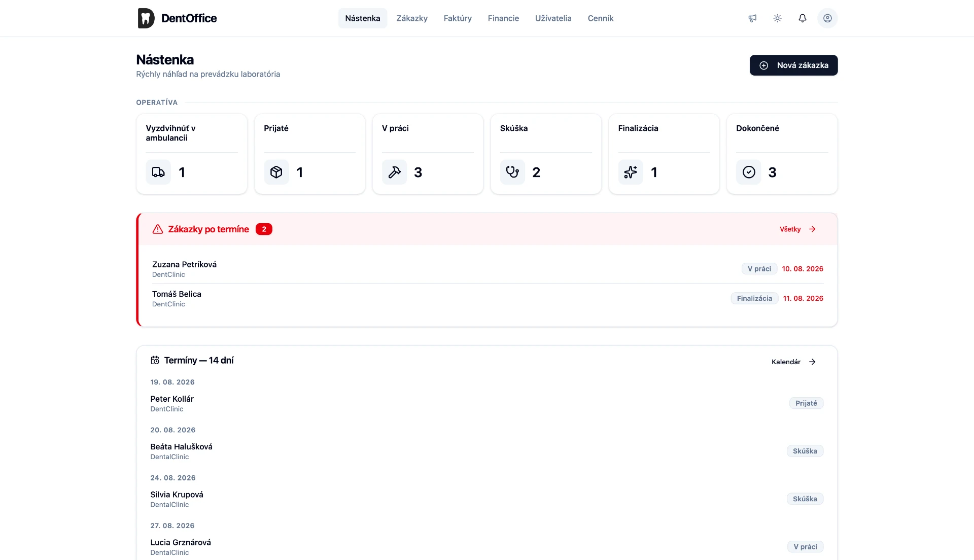Screen dimensions: 974x560
Task: Click the Prijaté badge for Peter Kollár
Action: point(806,403)
